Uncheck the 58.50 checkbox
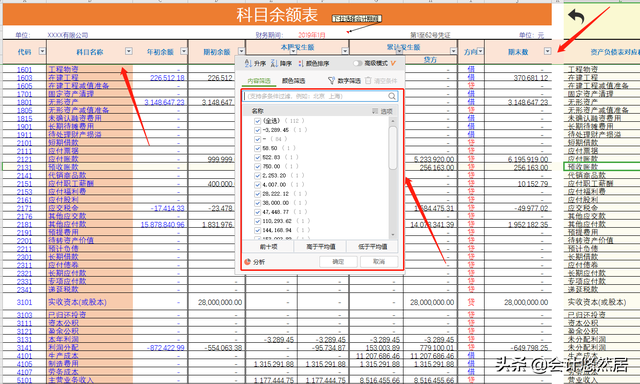Screen dimensions: 640x384 point(257,148)
